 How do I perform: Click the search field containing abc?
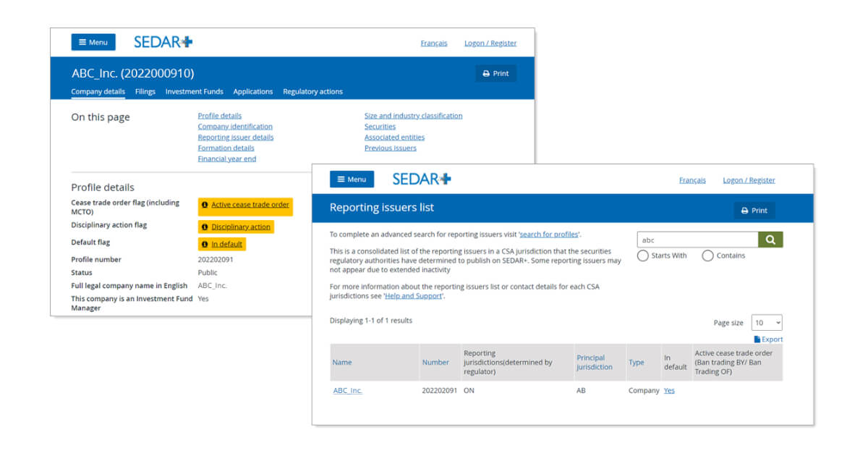(697, 240)
